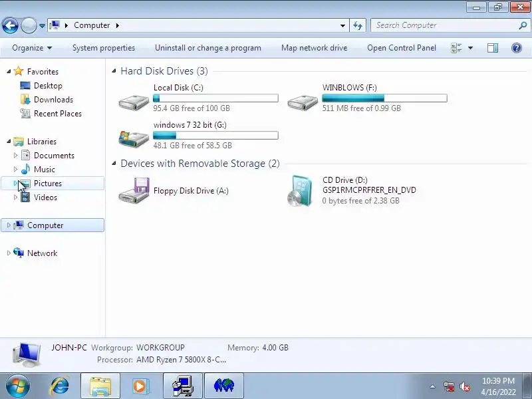Select Map network drive

click(x=314, y=48)
